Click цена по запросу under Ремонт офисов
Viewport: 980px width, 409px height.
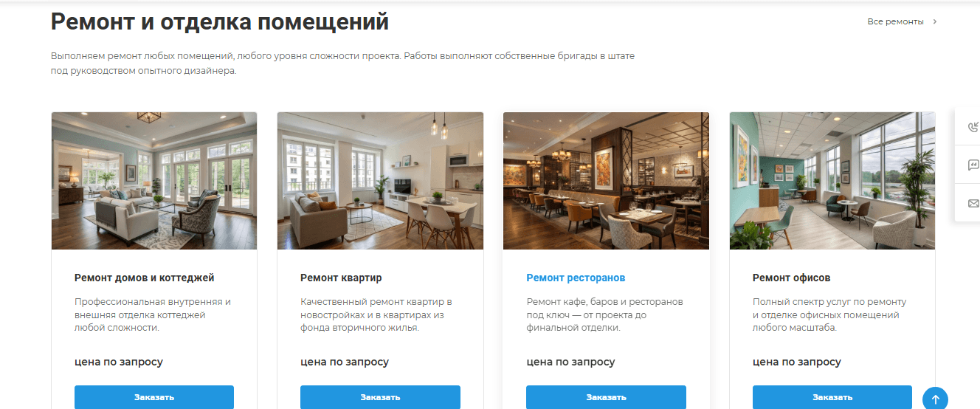(797, 362)
